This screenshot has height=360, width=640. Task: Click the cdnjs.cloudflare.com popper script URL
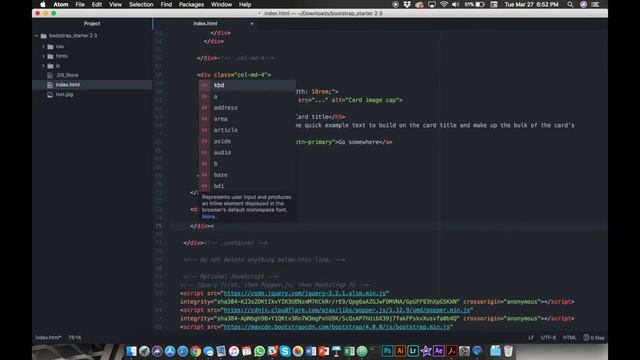(347, 310)
